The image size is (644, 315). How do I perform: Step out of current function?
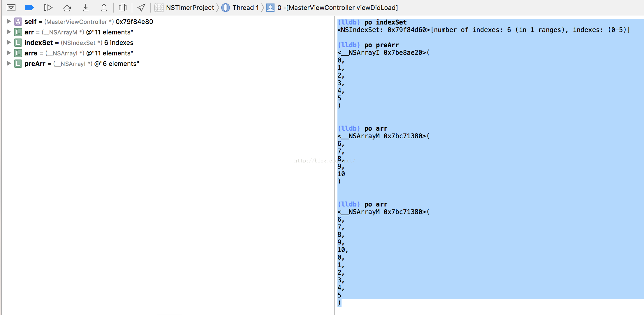click(104, 8)
